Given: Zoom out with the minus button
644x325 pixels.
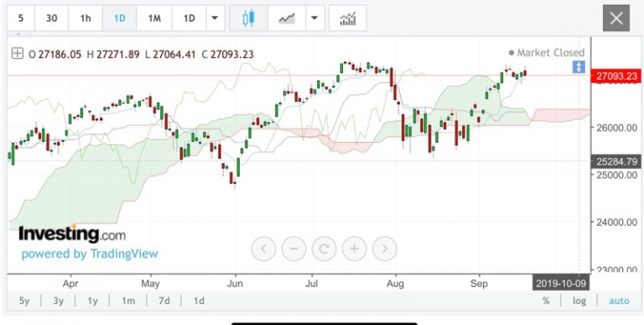Looking at the screenshot, I should (293, 249).
